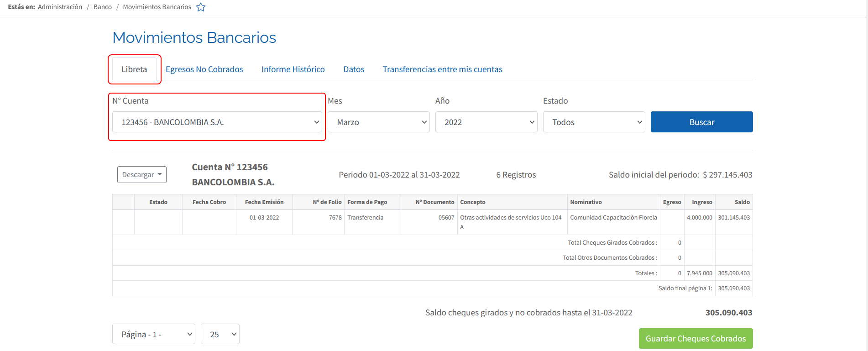Click bold balance 305.090.403 below table
Viewport: 868px width, 351px height.
[729, 313]
